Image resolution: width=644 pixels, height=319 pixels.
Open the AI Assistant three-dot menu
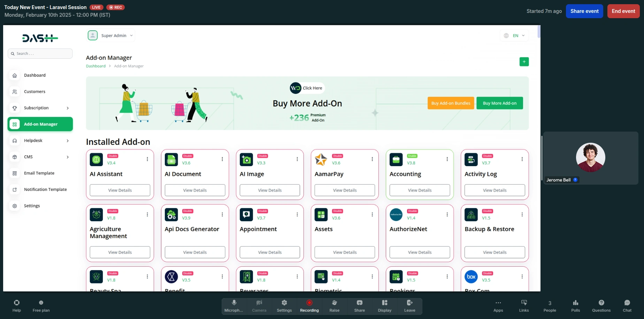point(147,159)
